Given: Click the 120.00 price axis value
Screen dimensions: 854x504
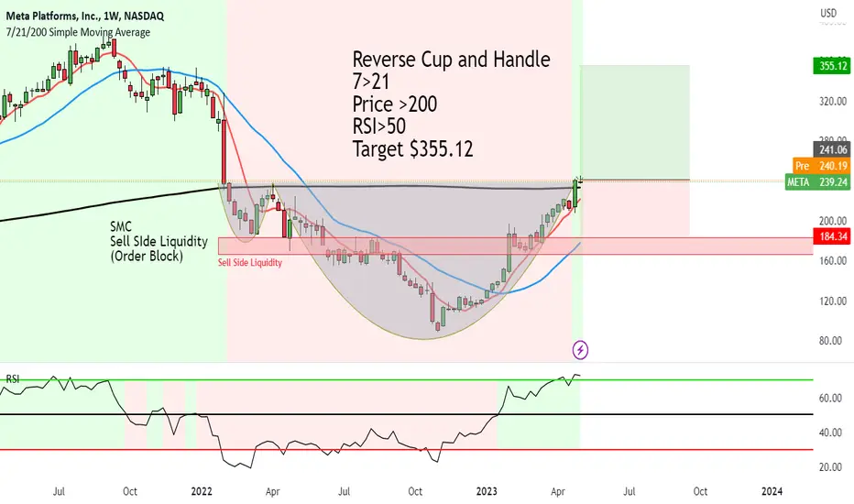Looking at the screenshot, I should point(833,301).
